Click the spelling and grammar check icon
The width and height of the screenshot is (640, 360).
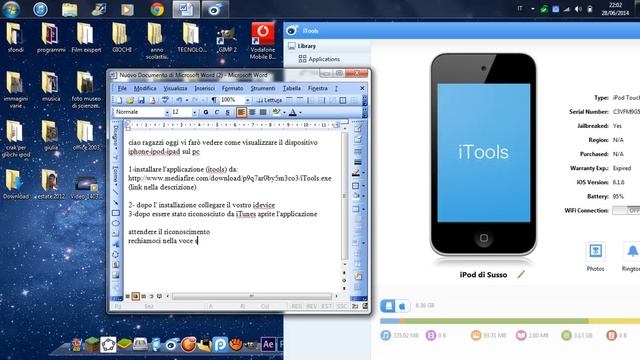(x=165, y=100)
